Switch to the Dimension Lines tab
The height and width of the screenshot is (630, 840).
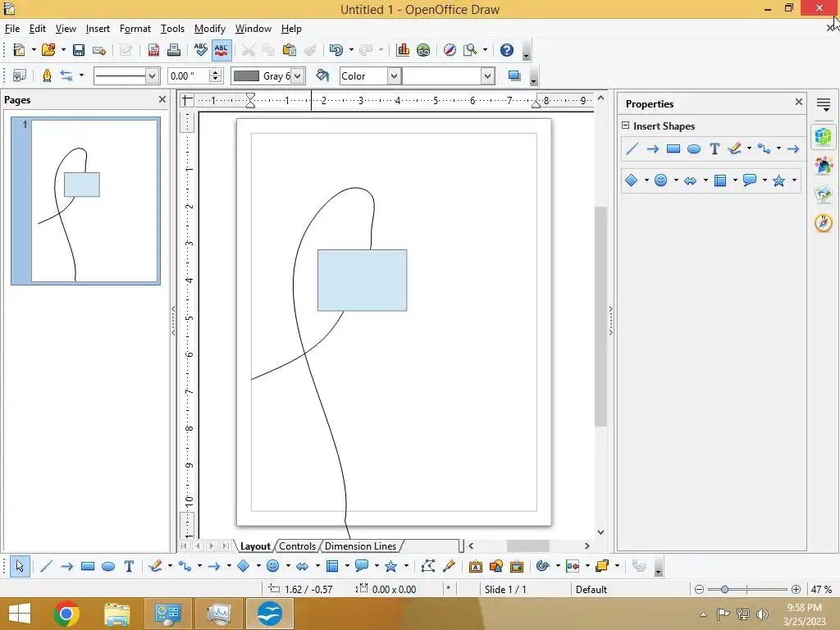[x=360, y=546]
